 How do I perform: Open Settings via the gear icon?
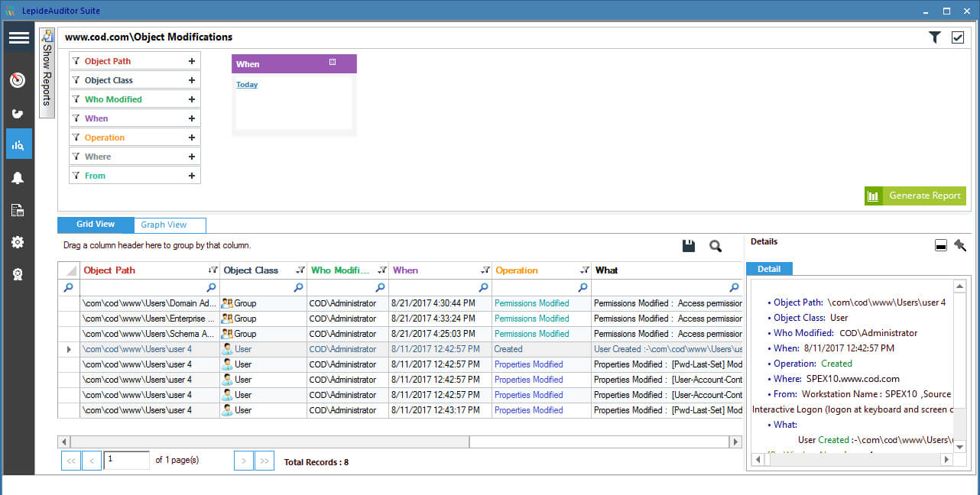pos(18,241)
